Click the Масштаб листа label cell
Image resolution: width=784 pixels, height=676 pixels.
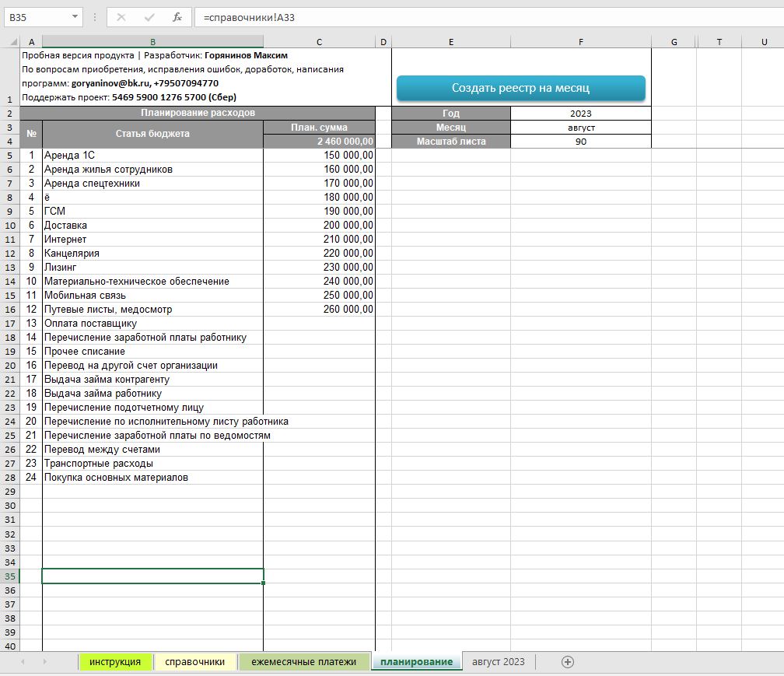tap(451, 142)
